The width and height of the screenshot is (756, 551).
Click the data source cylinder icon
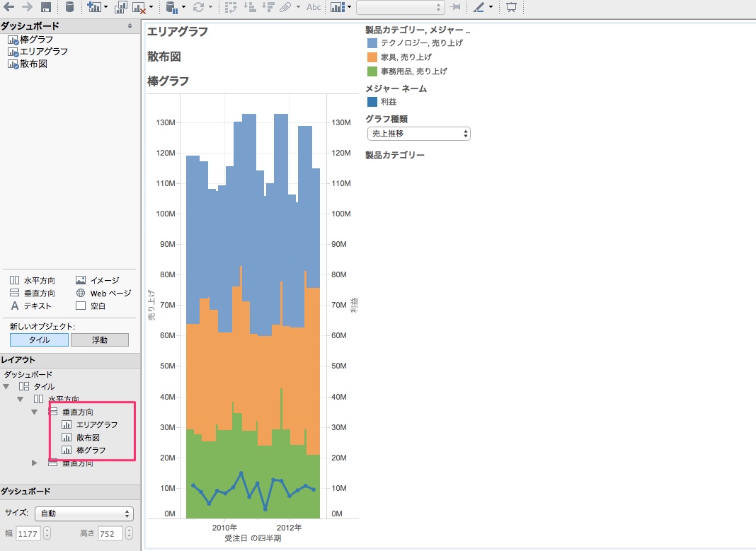[x=70, y=7]
